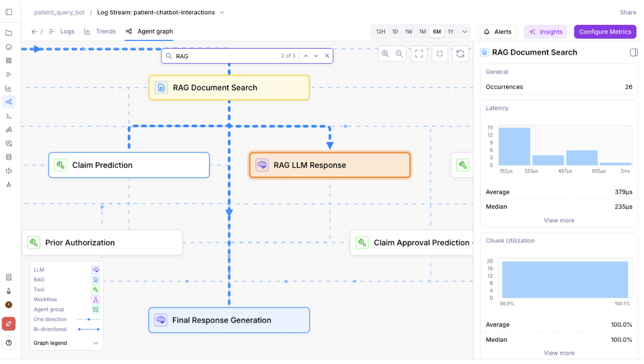Select the 1Y time range
This screenshot has height=364, width=644.
[x=451, y=32]
